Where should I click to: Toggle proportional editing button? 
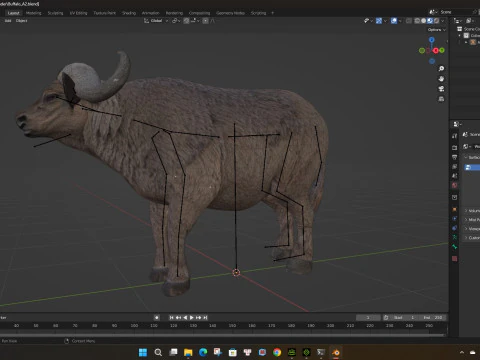[x=206, y=21]
